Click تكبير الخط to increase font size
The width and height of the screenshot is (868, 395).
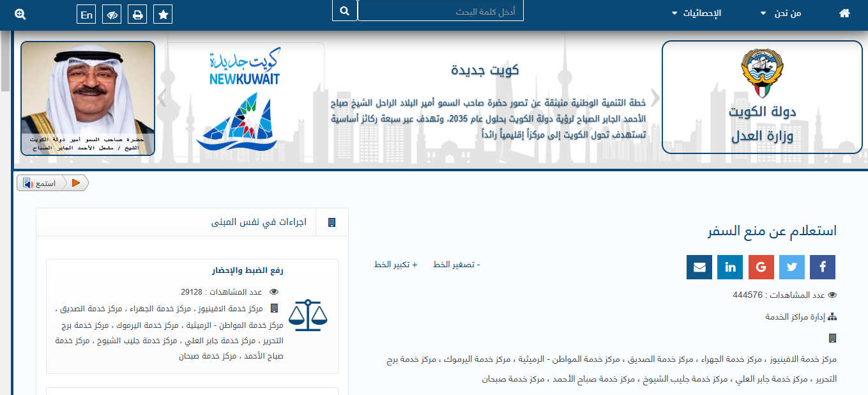coord(395,265)
